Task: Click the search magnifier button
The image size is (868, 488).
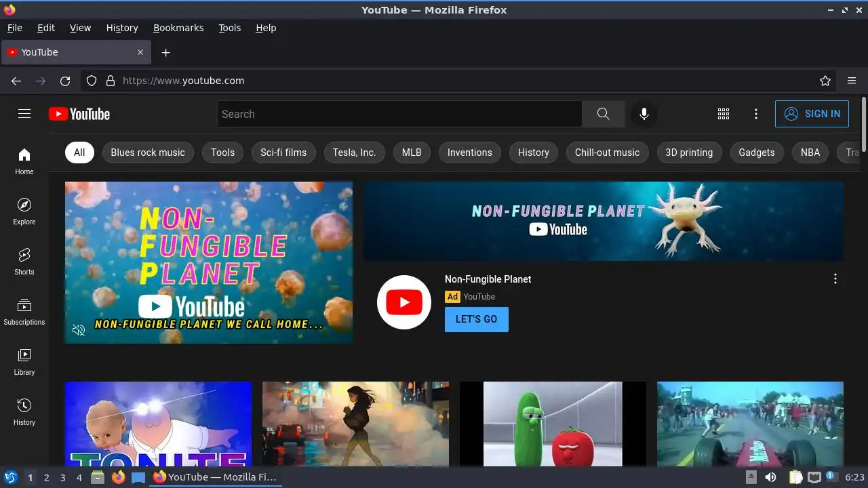Action: [x=604, y=114]
